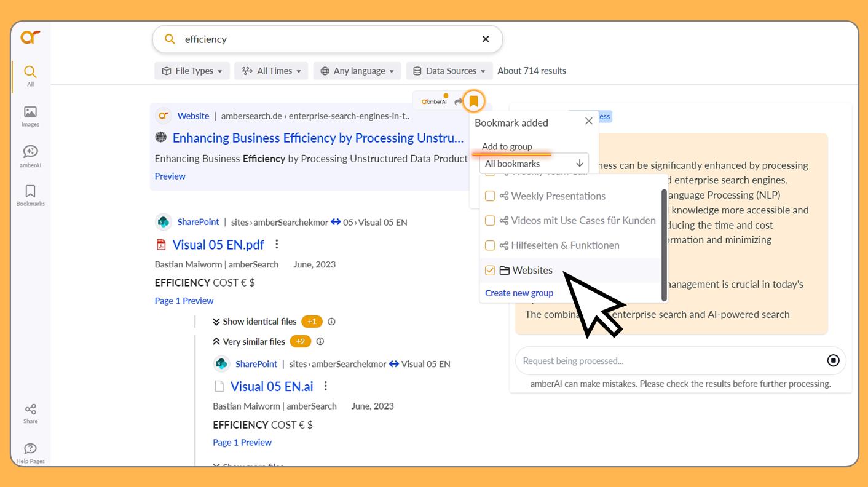
Task: Click the About 714 results text
Action: (x=532, y=71)
